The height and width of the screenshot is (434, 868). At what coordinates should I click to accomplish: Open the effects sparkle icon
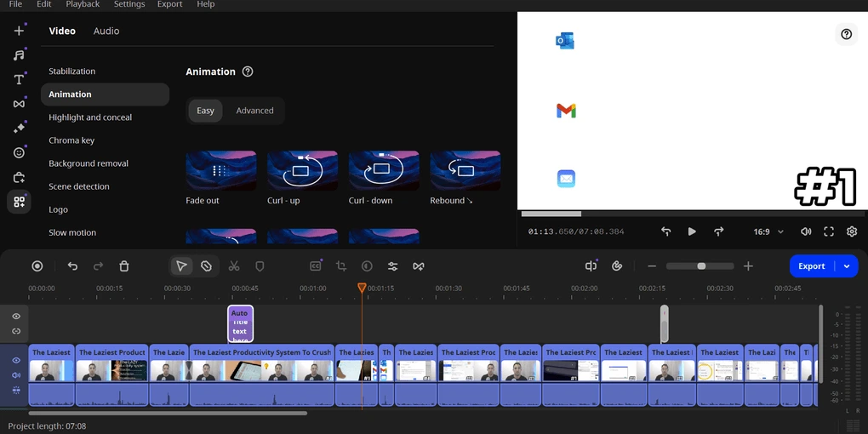coord(19,128)
